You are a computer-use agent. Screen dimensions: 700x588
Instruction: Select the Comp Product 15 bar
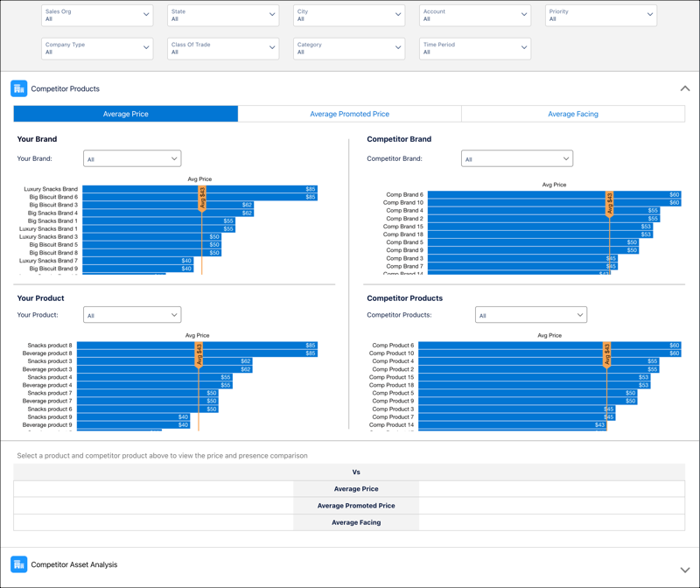tap(535, 377)
